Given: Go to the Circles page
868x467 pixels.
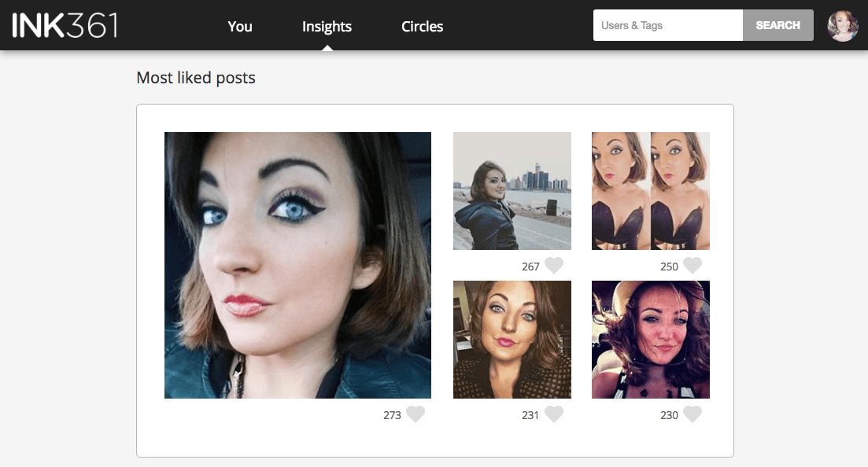Looking at the screenshot, I should pos(422,26).
